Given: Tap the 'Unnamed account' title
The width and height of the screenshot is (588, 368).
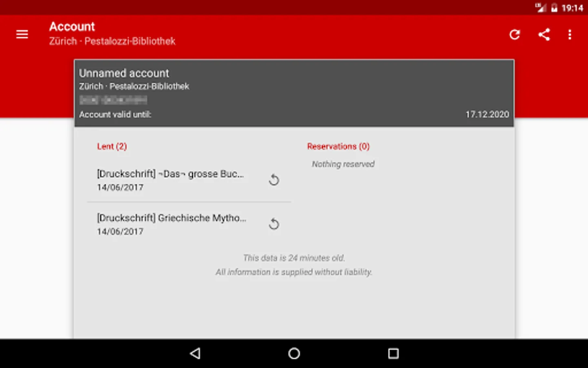Looking at the screenshot, I should pyautogui.click(x=124, y=73).
